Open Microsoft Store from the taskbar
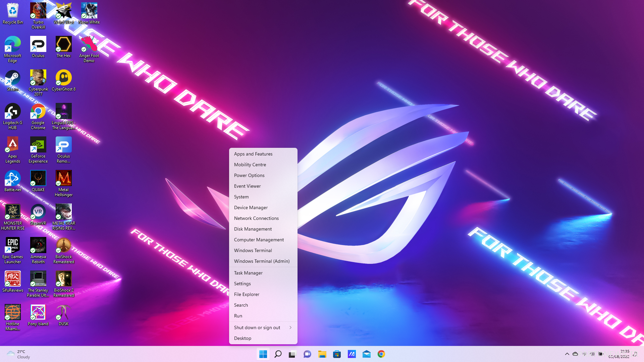The image size is (644, 362). (x=337, y=354)
